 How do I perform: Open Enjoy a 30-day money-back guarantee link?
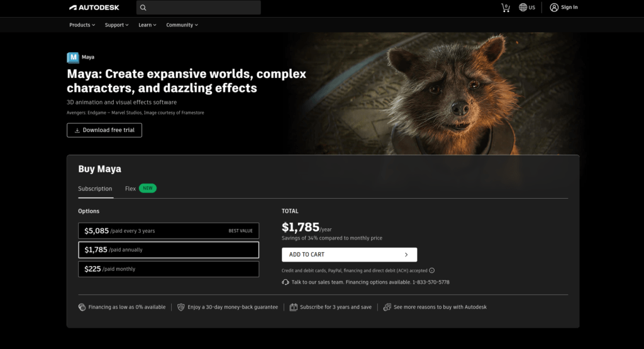tap(233, 307)
